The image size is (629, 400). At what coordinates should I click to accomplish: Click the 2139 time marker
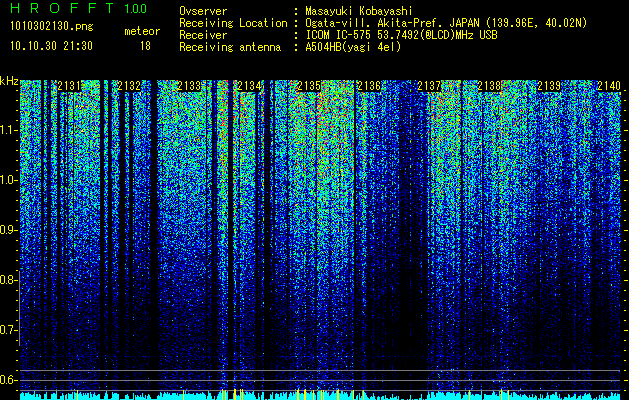[x=549, y=86]
